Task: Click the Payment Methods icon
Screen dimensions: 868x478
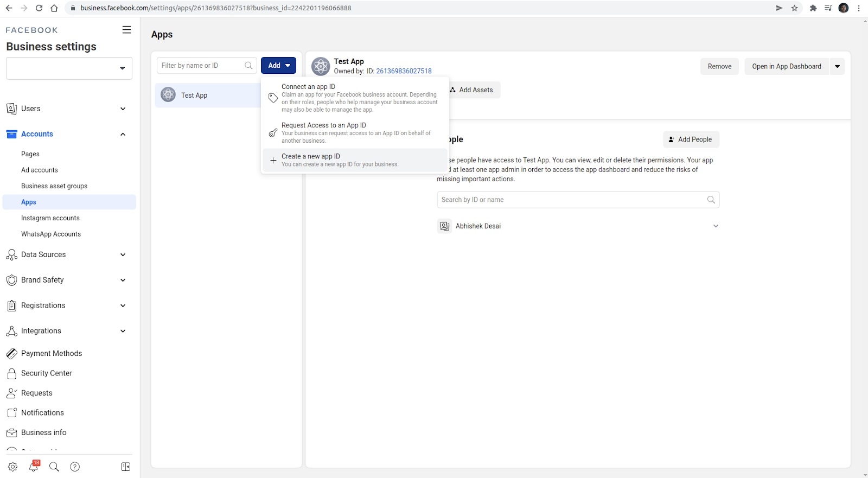Action: click(11, 353)
